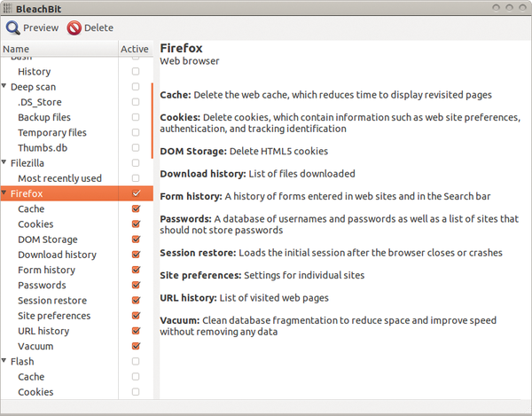This screenshot has height=416, width=532.
Task: Click 'DOM Storage:' label in description pane
Action: tap(193, 151)
